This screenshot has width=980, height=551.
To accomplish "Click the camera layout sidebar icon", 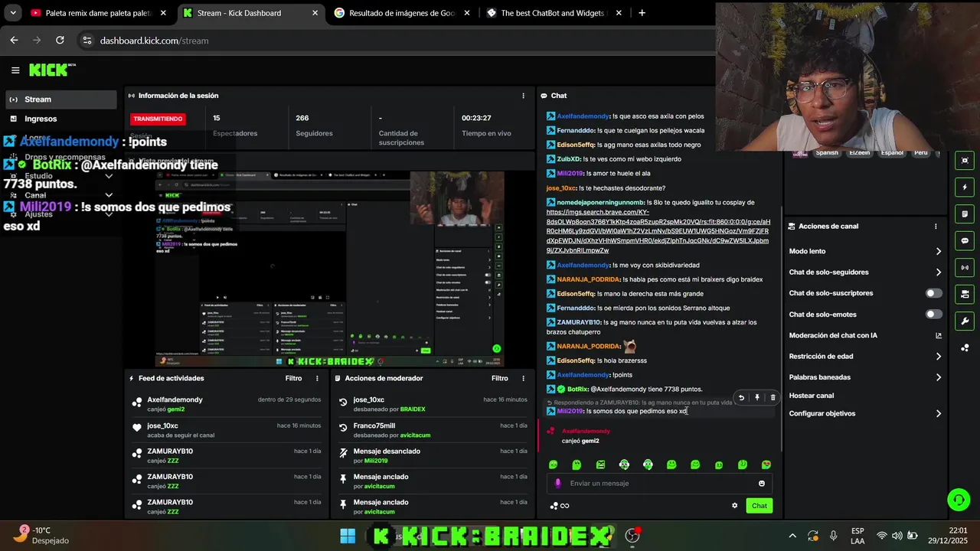I will coord(965,295).
